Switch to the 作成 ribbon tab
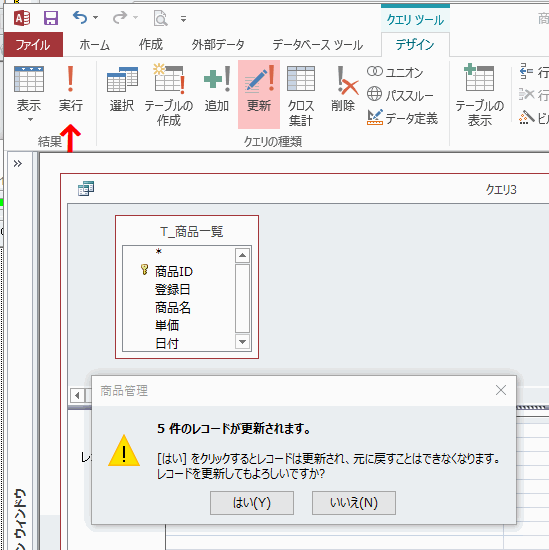 tap(151, 45)
